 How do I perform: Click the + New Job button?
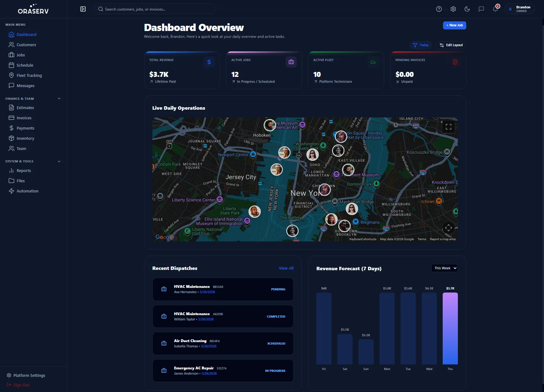454,25
